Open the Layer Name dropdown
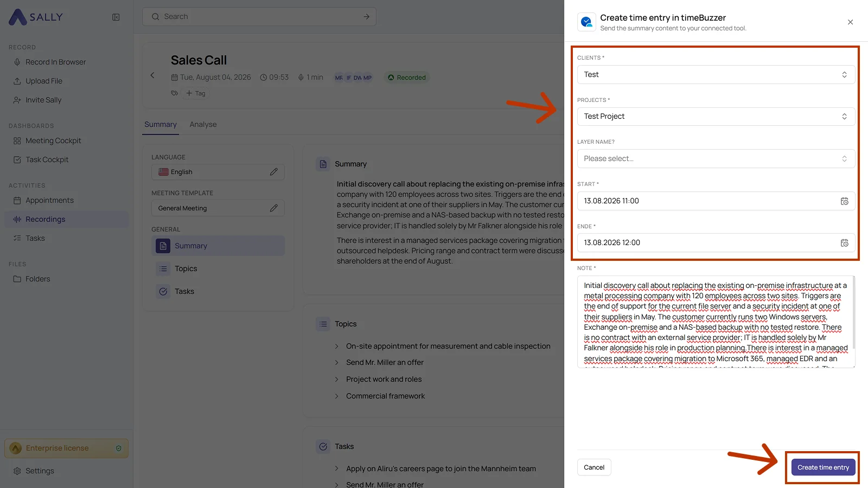The height and width of the screenshot is (488, 868). click(x=716, y=158)
